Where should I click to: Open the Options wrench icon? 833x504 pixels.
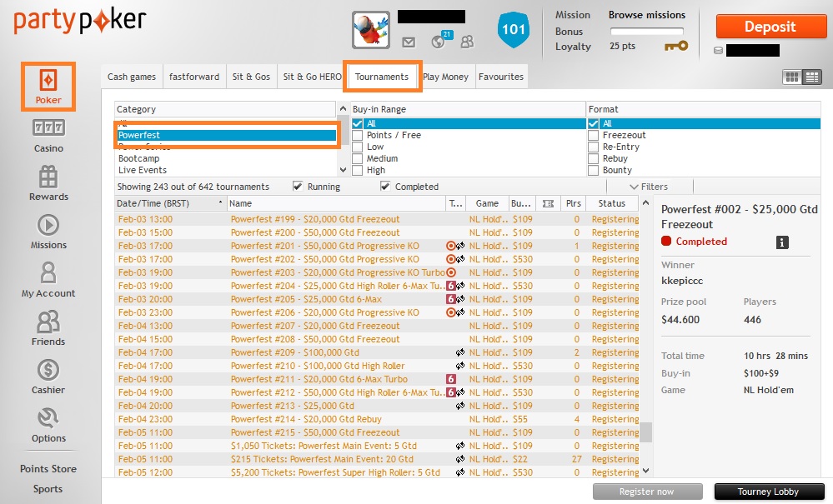pyautogui.click(x=48, y=418)
